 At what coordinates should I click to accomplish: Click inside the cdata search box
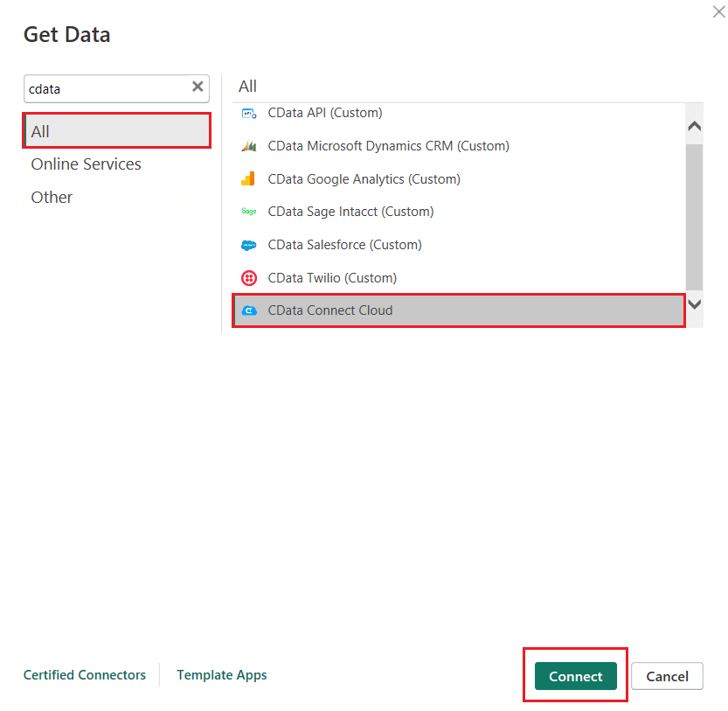[x=105, y=88]
